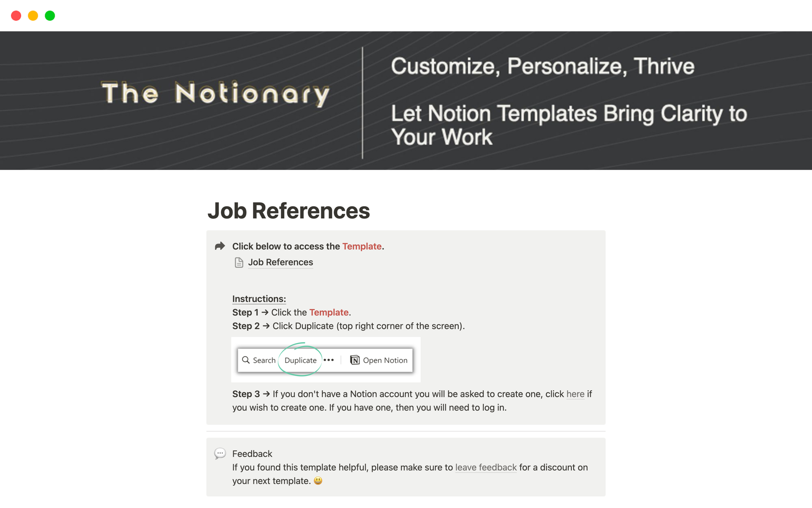Screen dimensions: 812x508
Task: Click the Search icon in toolbar
Action: pos(247,360)
